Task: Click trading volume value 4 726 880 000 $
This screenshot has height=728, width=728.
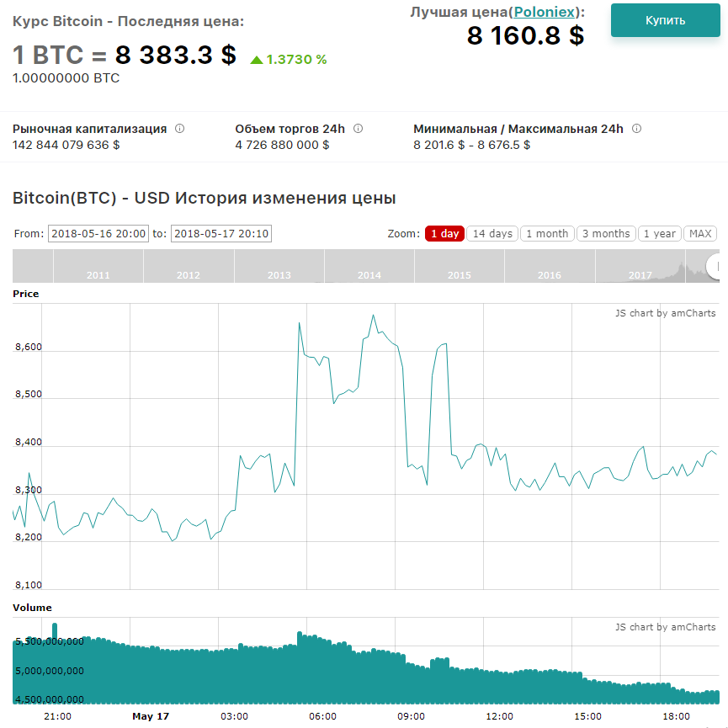Action: (282, 146)
